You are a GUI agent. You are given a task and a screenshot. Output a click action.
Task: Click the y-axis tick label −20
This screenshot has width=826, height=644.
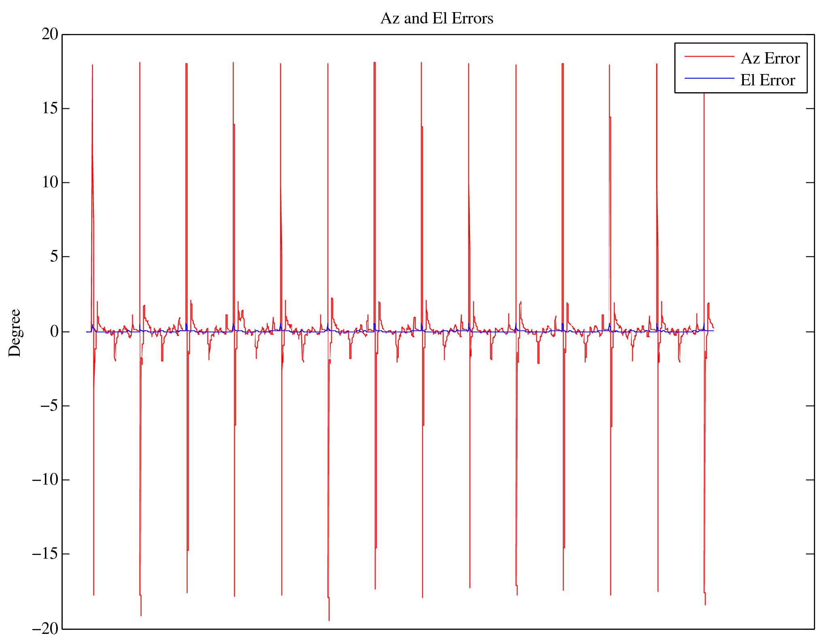[45, 629]
